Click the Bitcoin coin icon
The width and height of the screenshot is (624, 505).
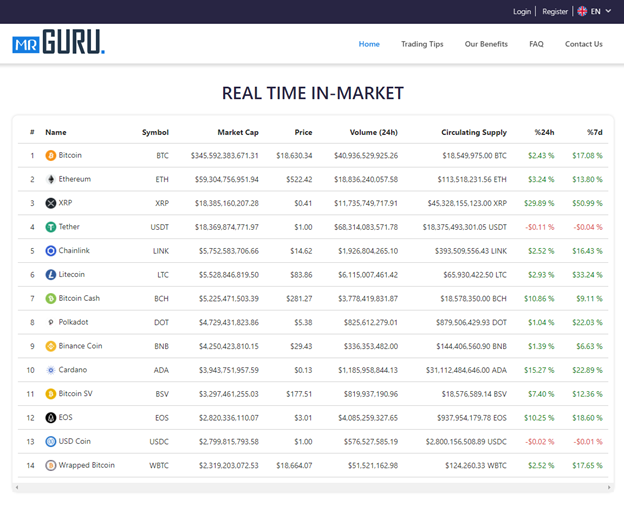pyautogui.click(x=51, y=155)
